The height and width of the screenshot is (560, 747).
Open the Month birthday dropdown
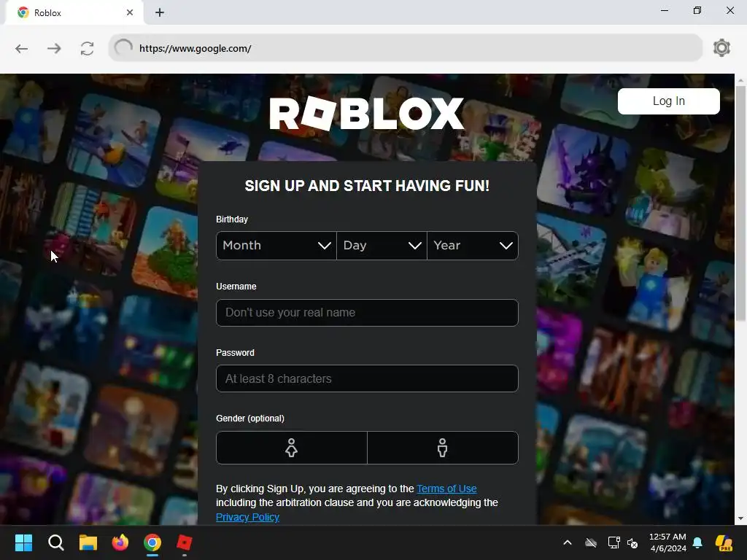click(x=276, y=245)
